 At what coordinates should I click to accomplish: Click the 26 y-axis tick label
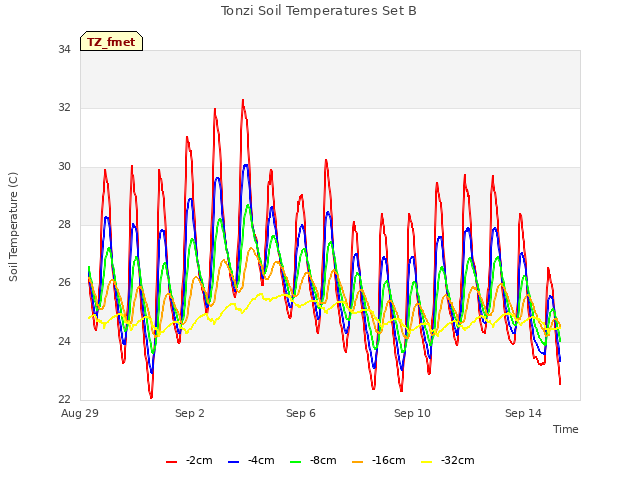[x=64, y=282]
